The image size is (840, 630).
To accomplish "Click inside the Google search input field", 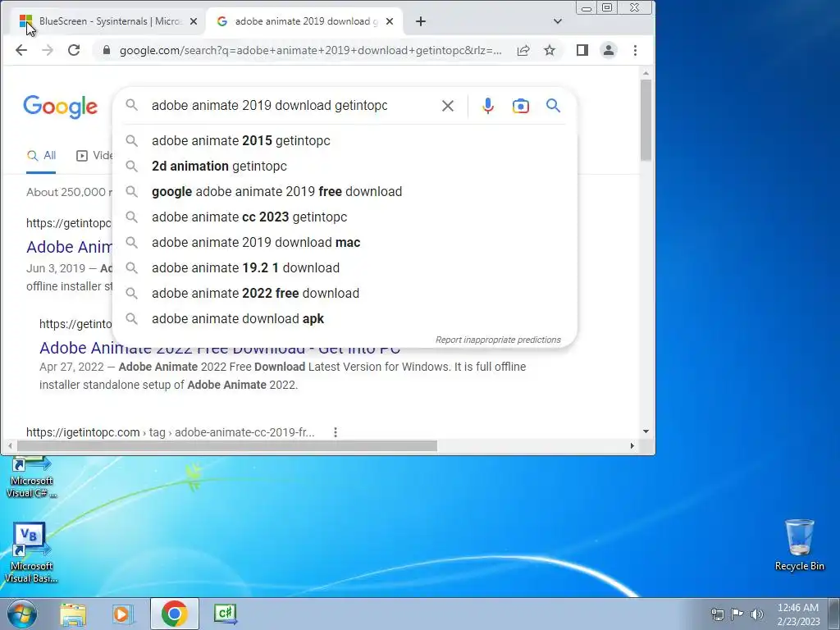I will [x=290, y=106].
